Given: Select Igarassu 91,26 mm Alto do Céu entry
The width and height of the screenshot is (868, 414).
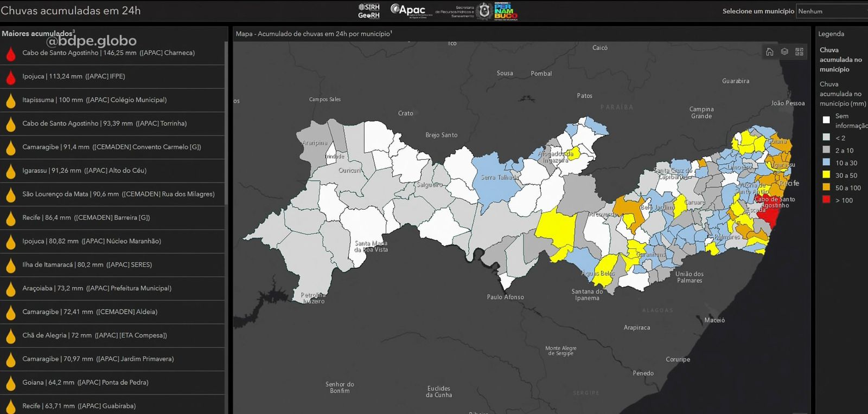Looking at the screenshot, I should (85, 170).
